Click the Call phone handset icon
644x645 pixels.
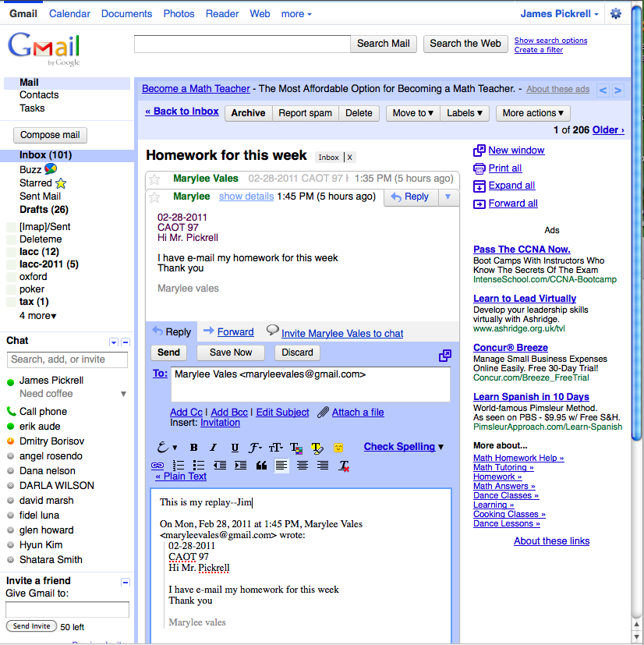(11, 411)
